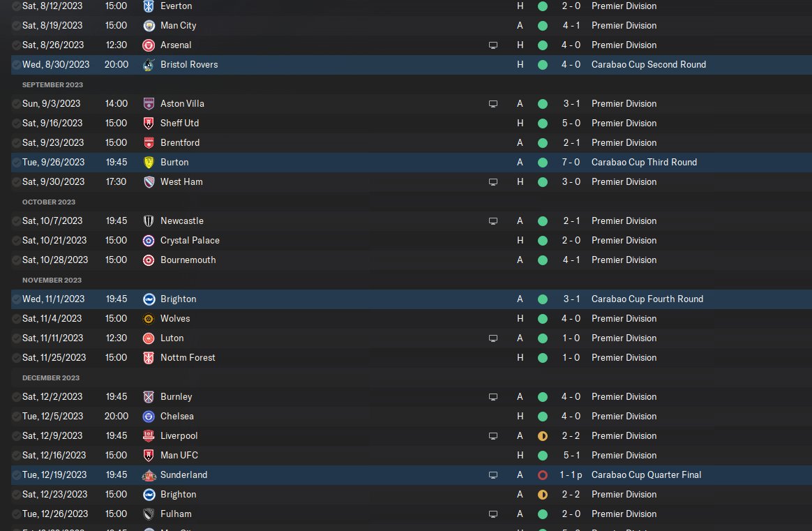This screenshot has width=812, height=531.
Task: Click the TV icon on the Liverpool fixture
Action: click(493, 435)
